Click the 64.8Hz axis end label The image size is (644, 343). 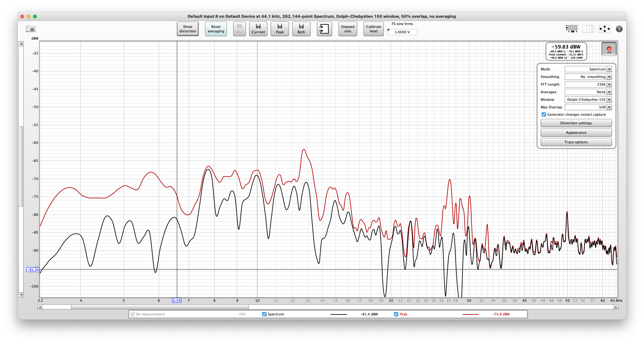coord(616,301)
